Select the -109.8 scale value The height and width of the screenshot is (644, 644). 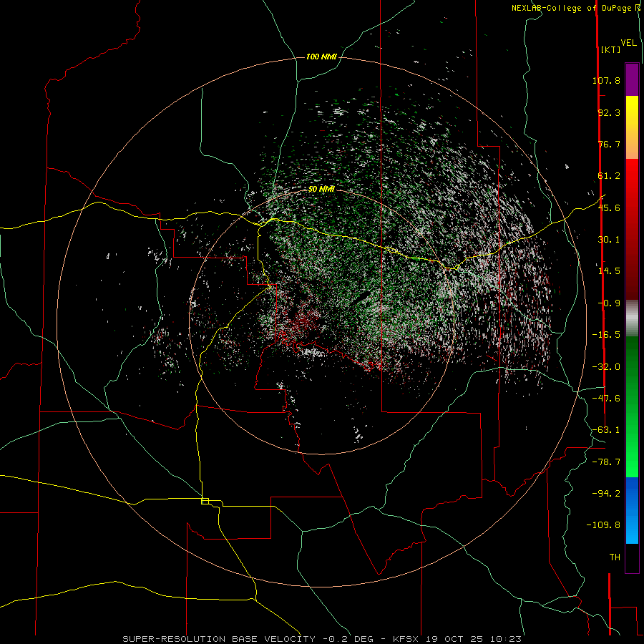[603, 525]
